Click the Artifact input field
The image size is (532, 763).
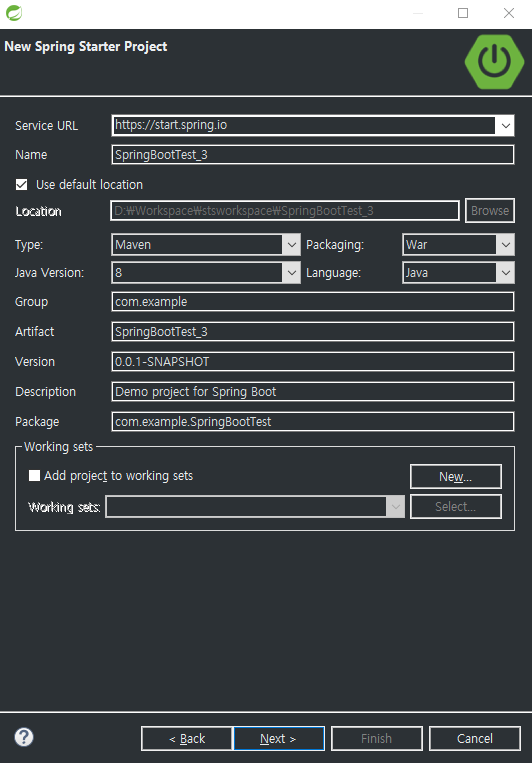(312, 332)
